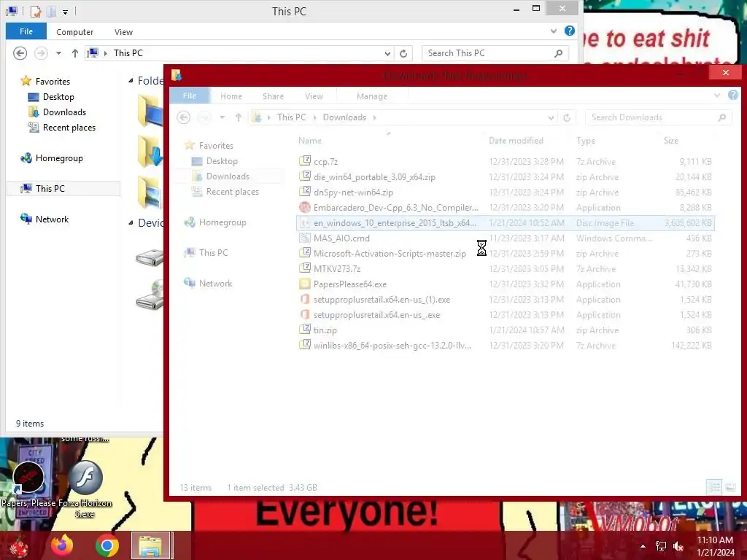Screen dimensions: 747x560
Task: Switch Downloads to details view icon
Action: [713, 487]
